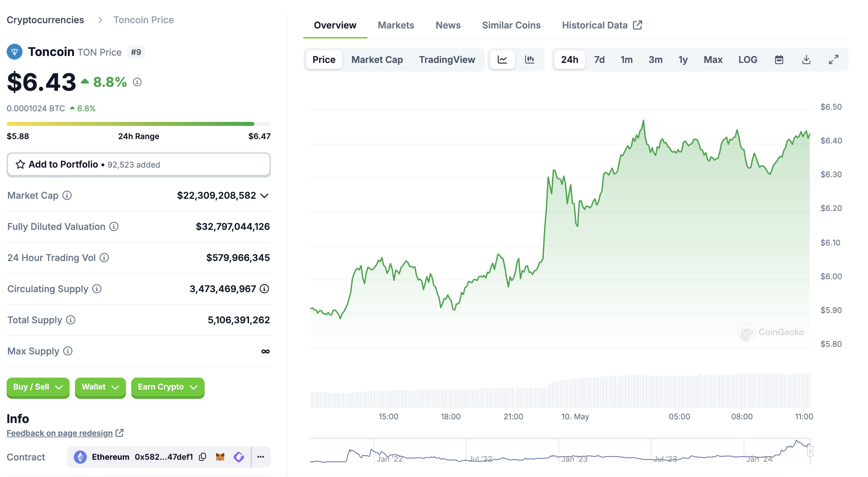868x477 pixels.
Task: Open info icon beside 3,473,469,967 value
Action: [265, 289]
